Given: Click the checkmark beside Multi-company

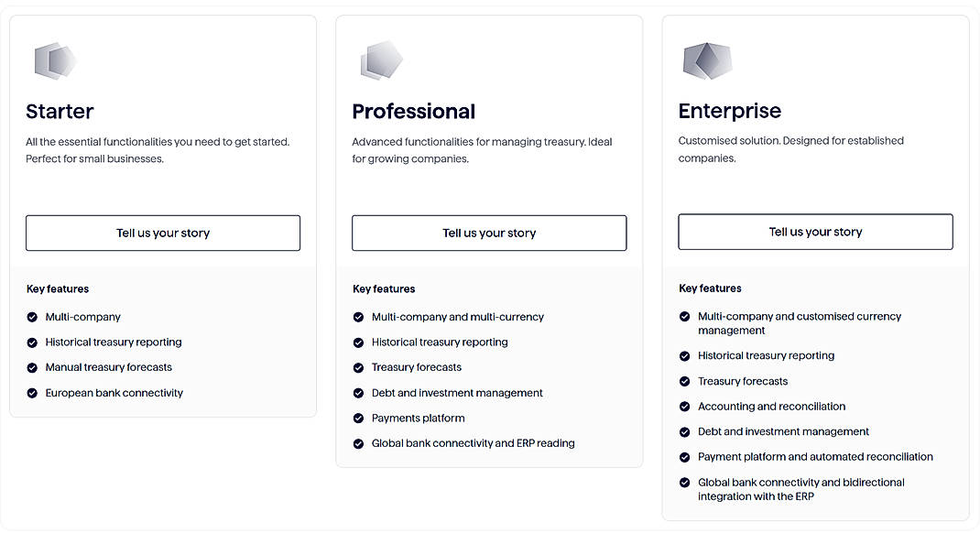Looking at the screenshot, I should click(30, 317).
